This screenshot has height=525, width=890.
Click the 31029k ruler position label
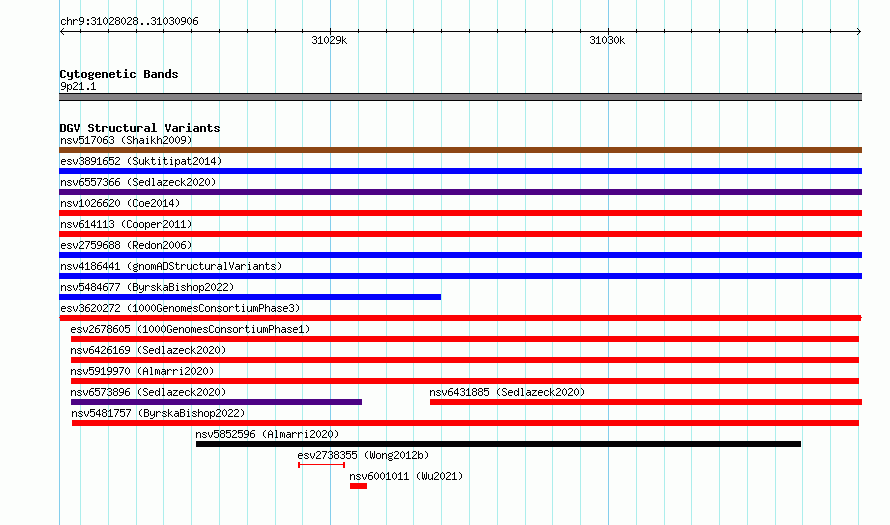coord(329,40)
